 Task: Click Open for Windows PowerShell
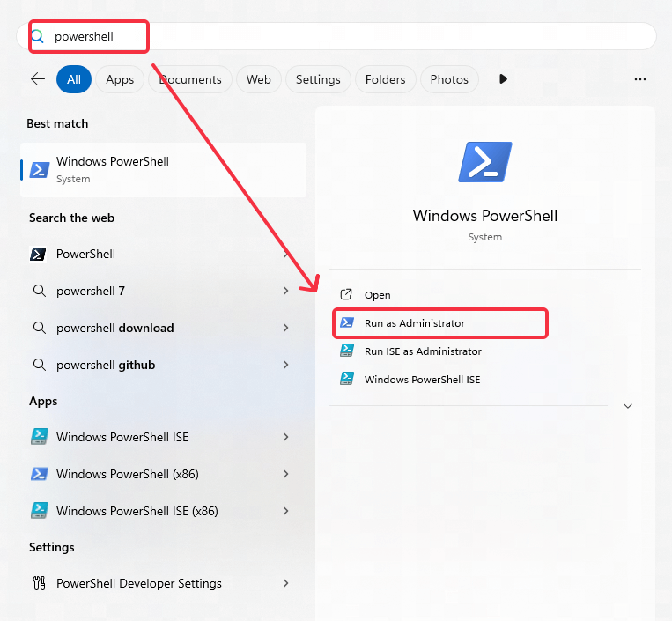coord(377,295)
